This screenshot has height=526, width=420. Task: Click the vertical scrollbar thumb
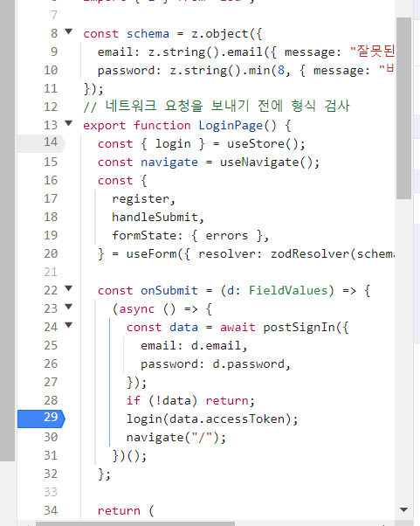(x=403, y=108)
